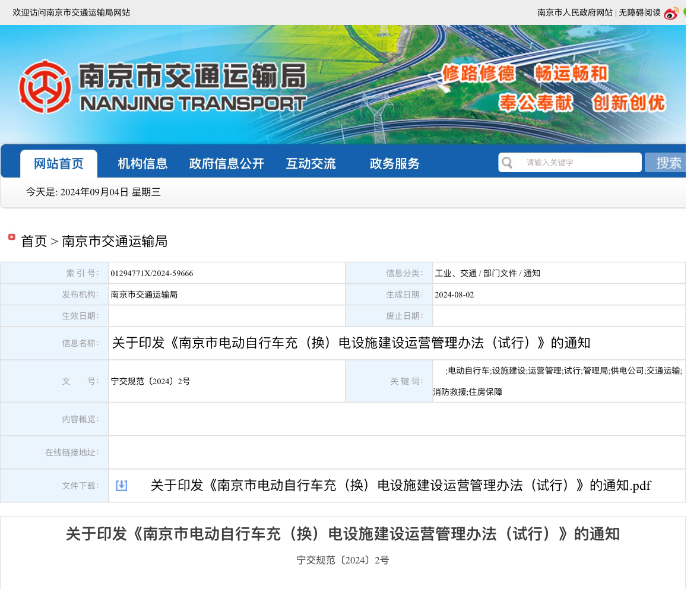This screenshot has height=589, width=700.
Task: Click the 在线链接地址 label cell
Action: click(55, 453)
